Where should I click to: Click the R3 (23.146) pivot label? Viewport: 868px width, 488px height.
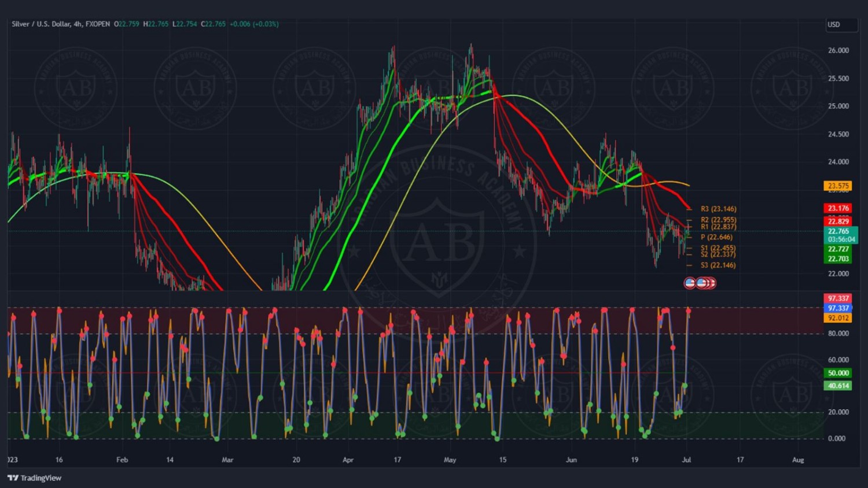tap(719, 209)
